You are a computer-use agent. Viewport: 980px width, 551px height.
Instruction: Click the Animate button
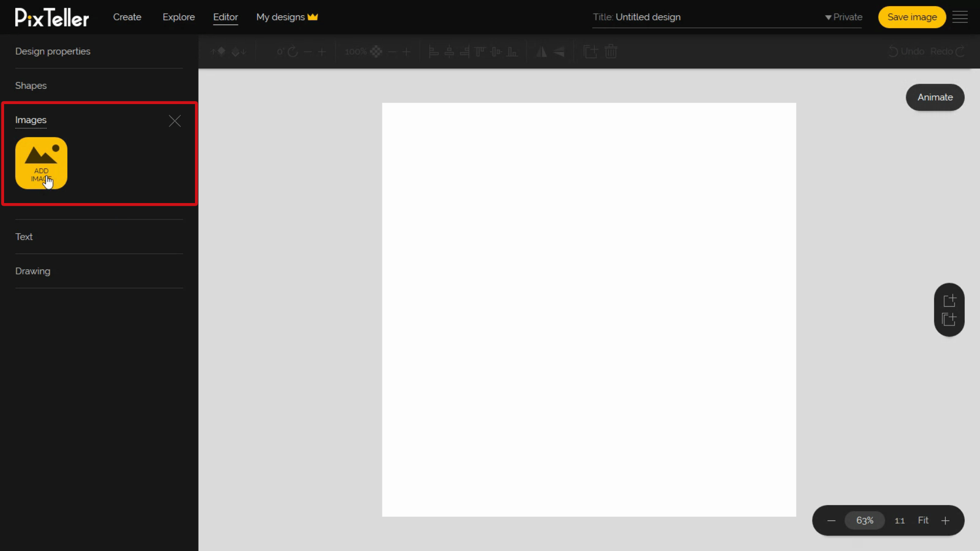(x=935, y=97)
